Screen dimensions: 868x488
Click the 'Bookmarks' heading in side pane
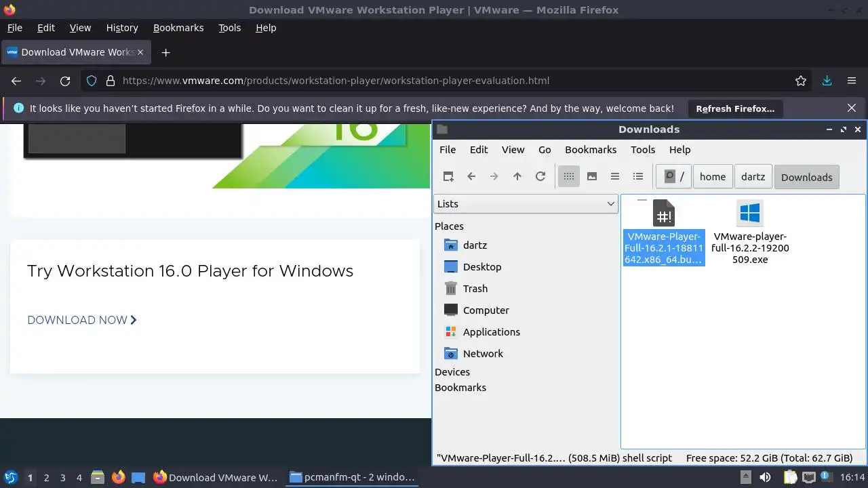460,388
